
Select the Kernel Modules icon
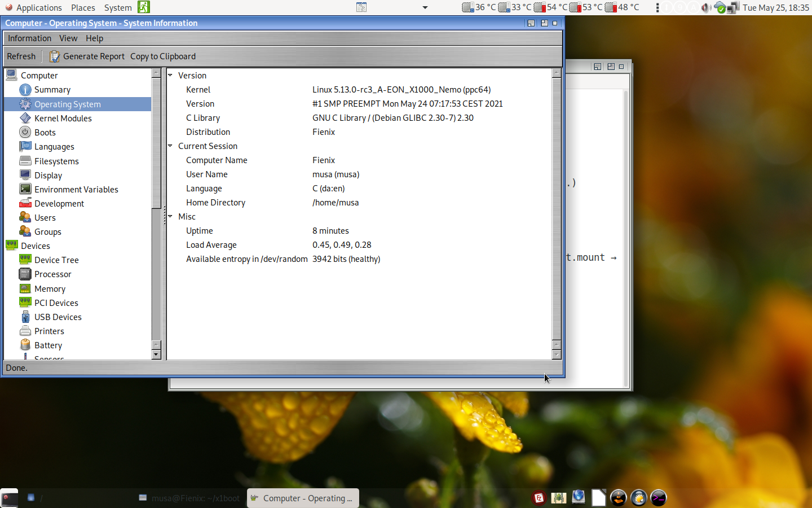pos(25,119)
